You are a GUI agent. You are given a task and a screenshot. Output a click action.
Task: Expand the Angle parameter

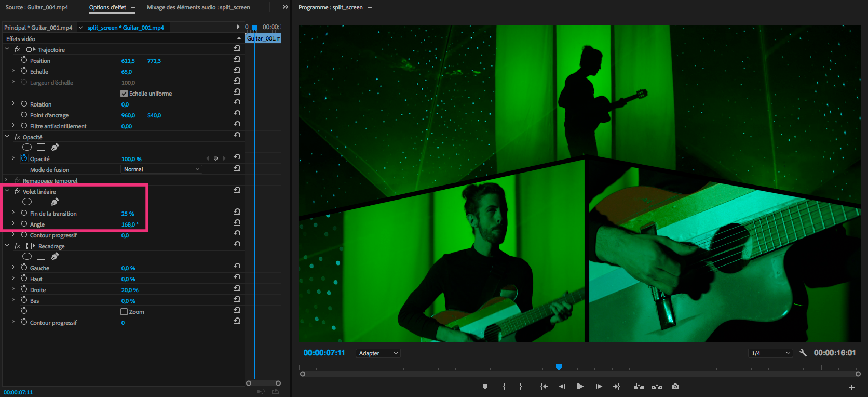tap(13, 224)
